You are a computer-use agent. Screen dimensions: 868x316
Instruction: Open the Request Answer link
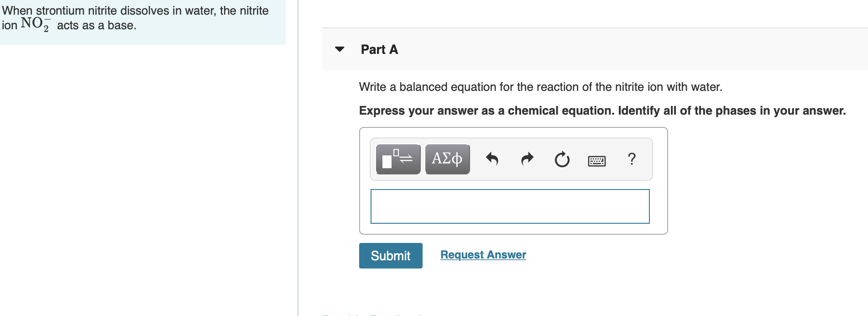point(483,255)
